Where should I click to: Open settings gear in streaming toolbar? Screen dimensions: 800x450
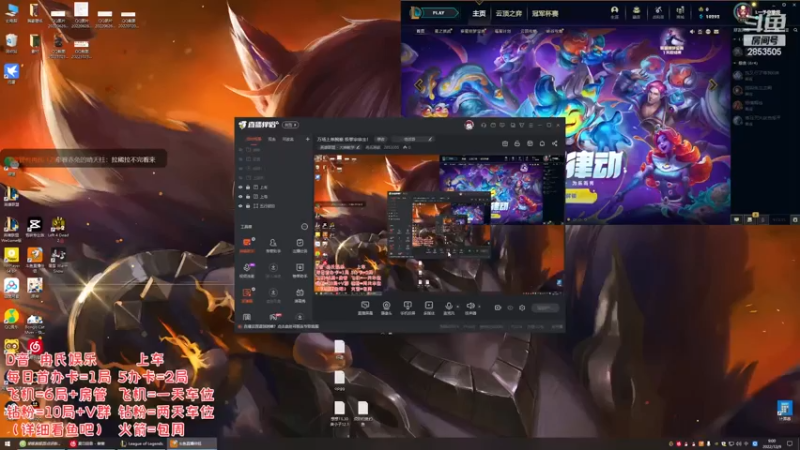click(x=522, y=308)
